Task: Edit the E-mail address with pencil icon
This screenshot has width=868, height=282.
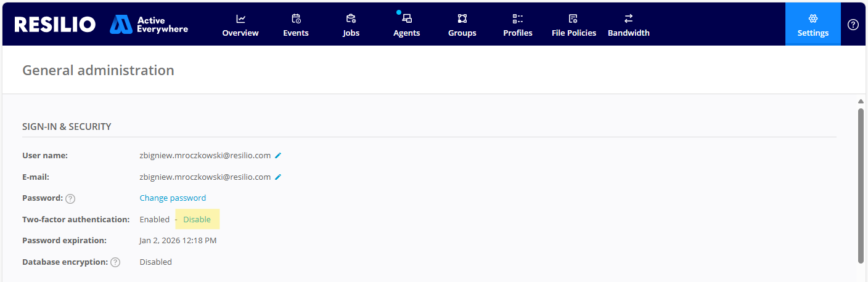Action: pos(278,177)
